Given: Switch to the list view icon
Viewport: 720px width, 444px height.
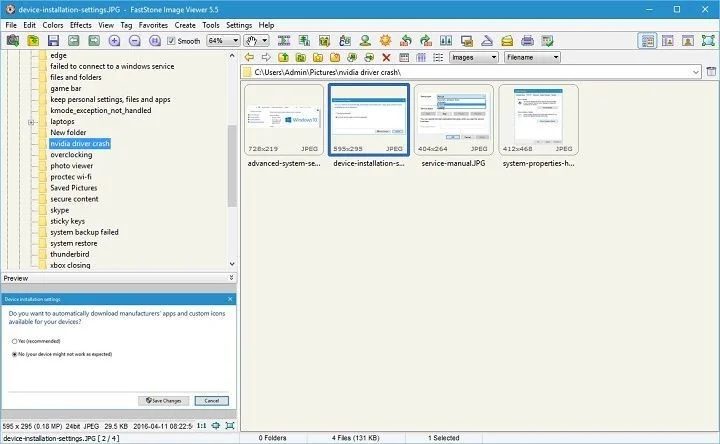Looking at the screenshot, I should 439,57.
